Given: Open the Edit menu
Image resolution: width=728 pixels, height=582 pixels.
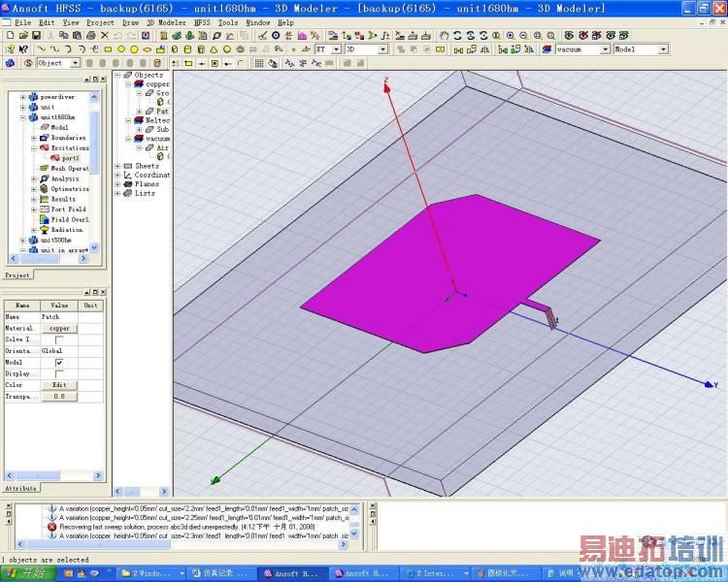Looking at the screenshot, I should coord(47,22).
